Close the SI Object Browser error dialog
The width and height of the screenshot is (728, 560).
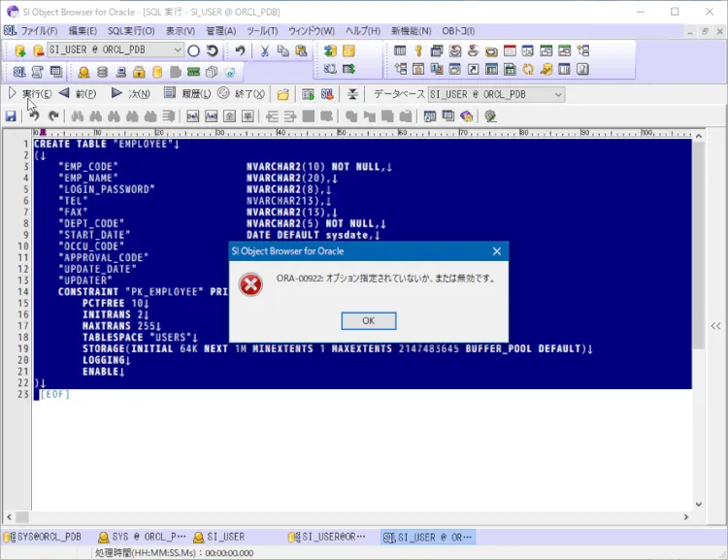tap(497, 251)
